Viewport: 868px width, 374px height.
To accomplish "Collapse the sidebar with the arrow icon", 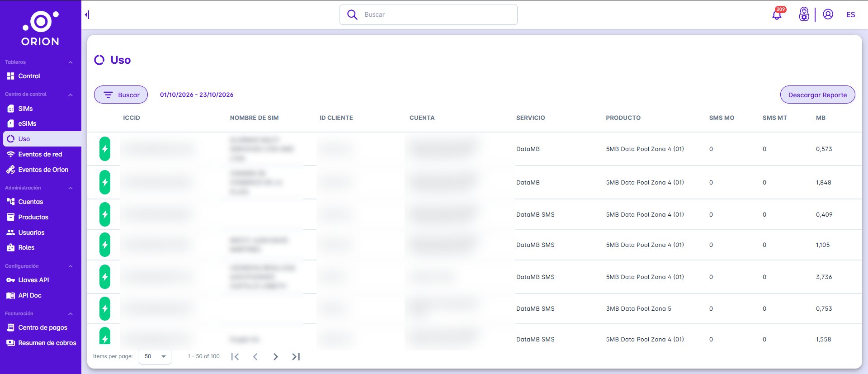I will [x=87, y=15].
